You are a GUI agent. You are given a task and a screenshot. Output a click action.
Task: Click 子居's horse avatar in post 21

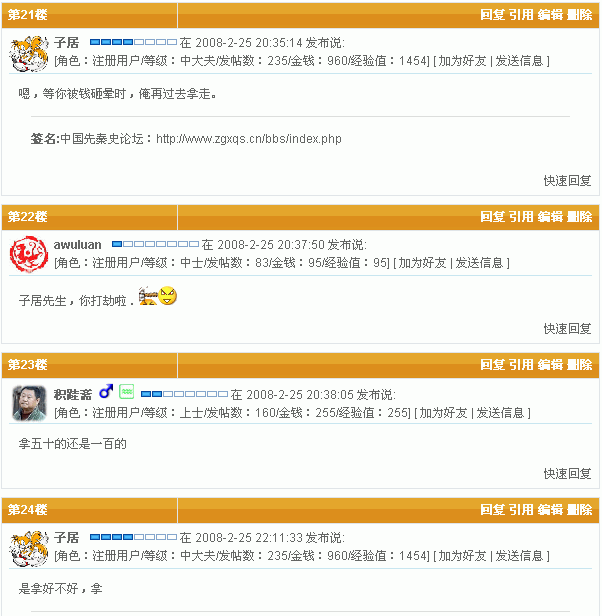point(29,53)
